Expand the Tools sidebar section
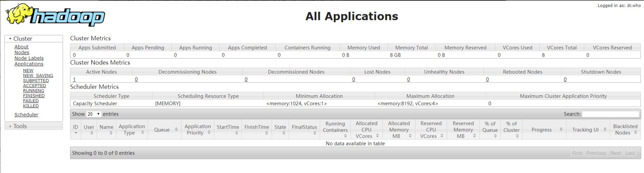 pos(20,126)
